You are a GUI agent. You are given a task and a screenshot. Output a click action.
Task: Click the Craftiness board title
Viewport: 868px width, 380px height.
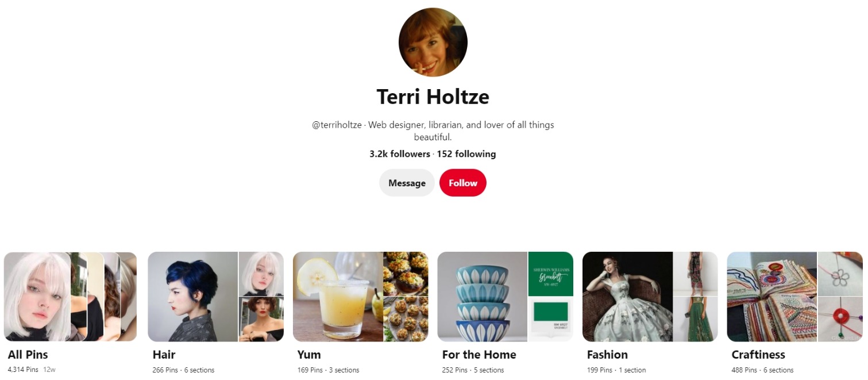(x=758, y=355)
